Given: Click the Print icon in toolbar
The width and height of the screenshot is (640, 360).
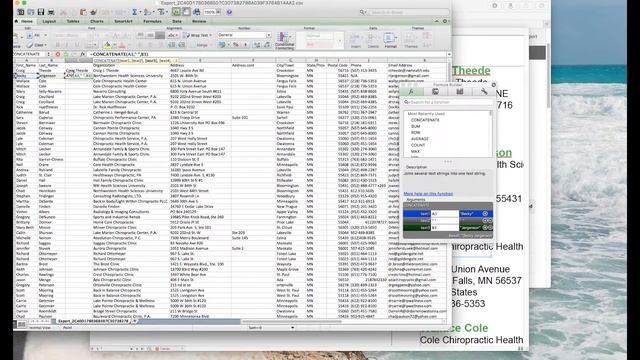Looking at the screenshot, I should point(51,12).
